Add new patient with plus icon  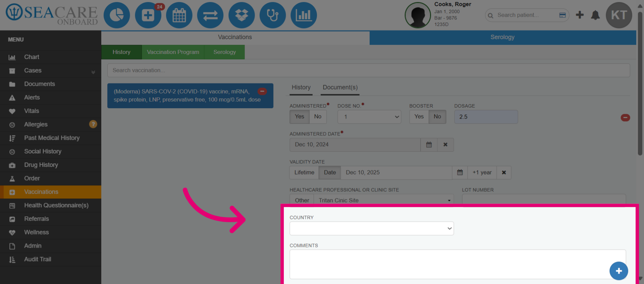[580, 15]
